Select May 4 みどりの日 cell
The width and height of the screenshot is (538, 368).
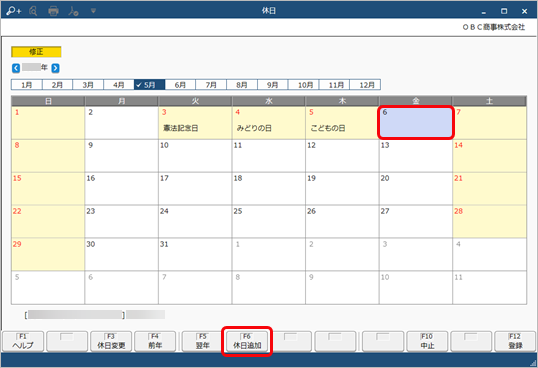(x=269, y=123)
